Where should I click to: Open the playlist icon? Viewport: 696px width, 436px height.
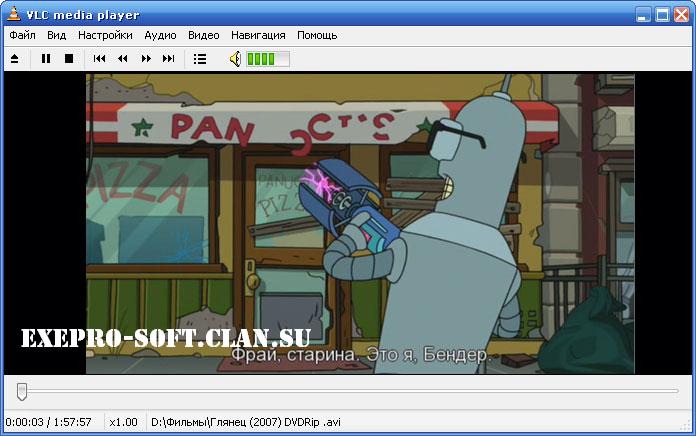click(x=200, y=59)
